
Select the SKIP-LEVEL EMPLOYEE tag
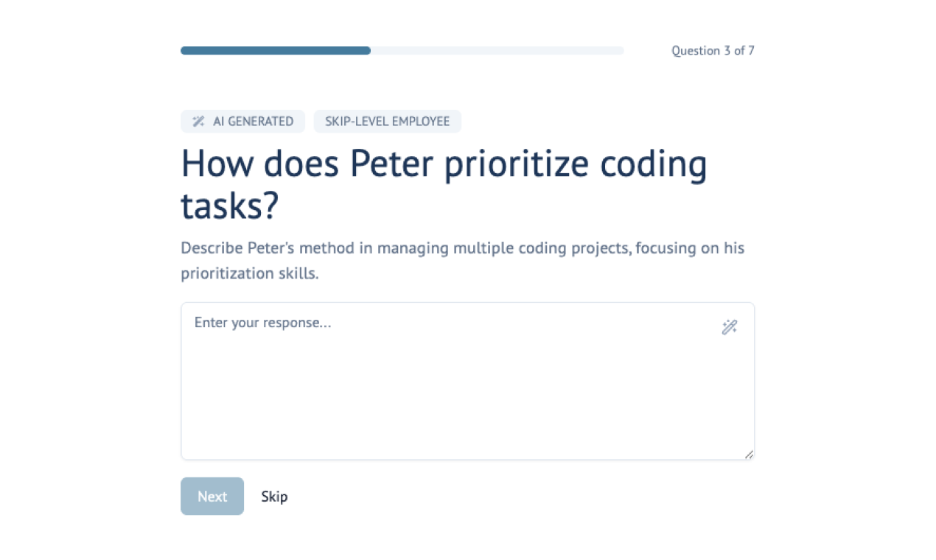pyautogui.click(x=388, y=122)
